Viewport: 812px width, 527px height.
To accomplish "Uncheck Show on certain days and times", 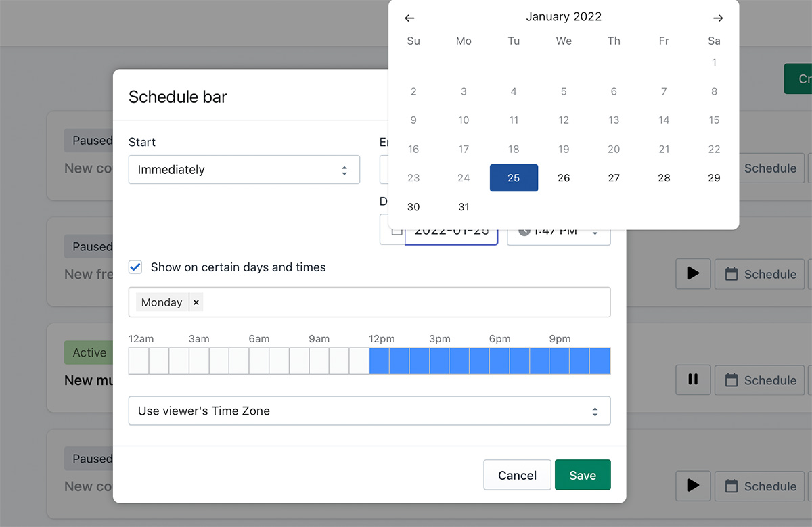I will 136,267.
